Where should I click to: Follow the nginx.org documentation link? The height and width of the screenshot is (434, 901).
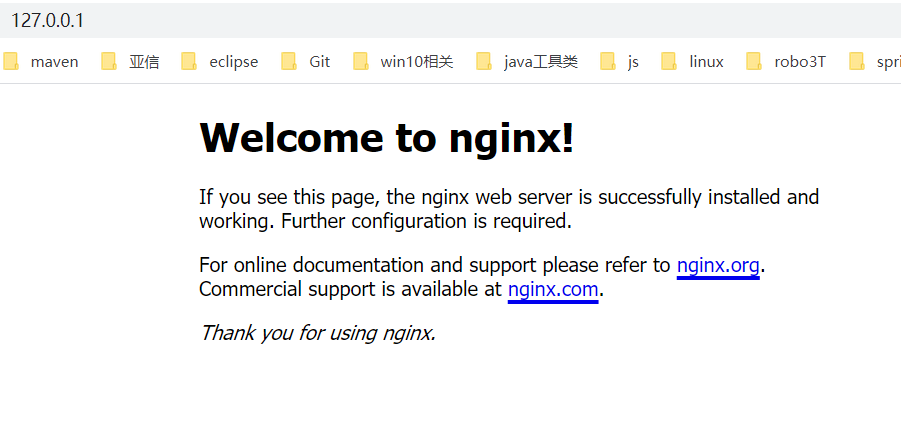(718, 266)
